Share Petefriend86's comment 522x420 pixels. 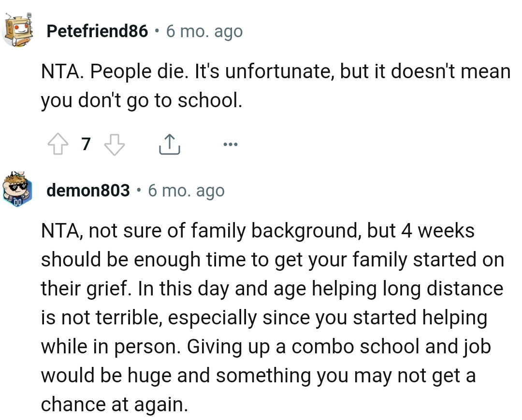click(x=169, y=144)
